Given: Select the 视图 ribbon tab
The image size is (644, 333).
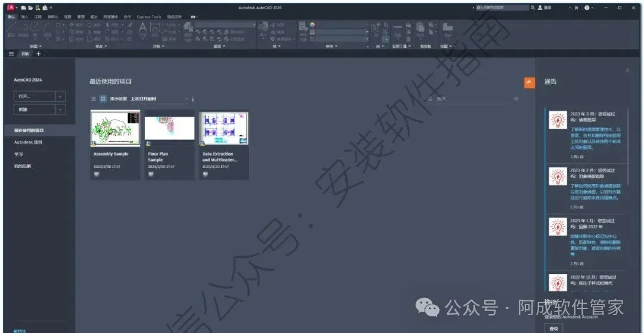Looking at the screenshot, I should coord(68,17).
